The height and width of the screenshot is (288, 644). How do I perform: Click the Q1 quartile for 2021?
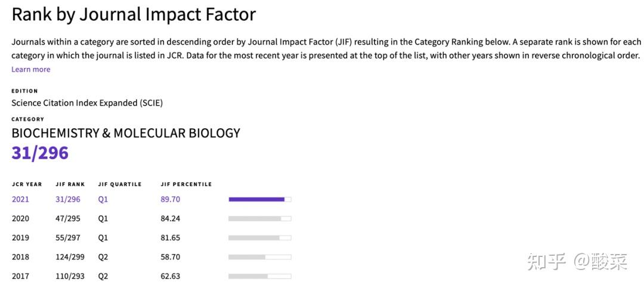pyautogui.click(x=103, y=199)
